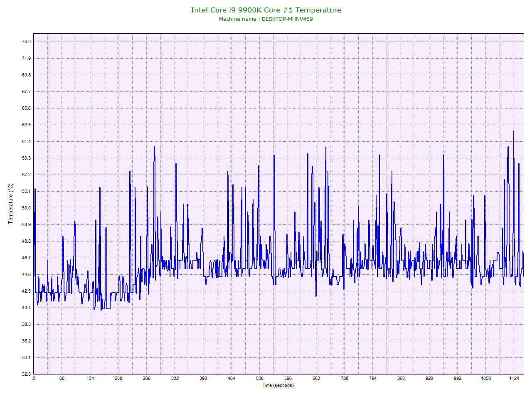Image resolution: width=532 pixels, height=399 pixels.
Task: Pick the 69.8 temperature axis label
Action: (x=26, y=75)
